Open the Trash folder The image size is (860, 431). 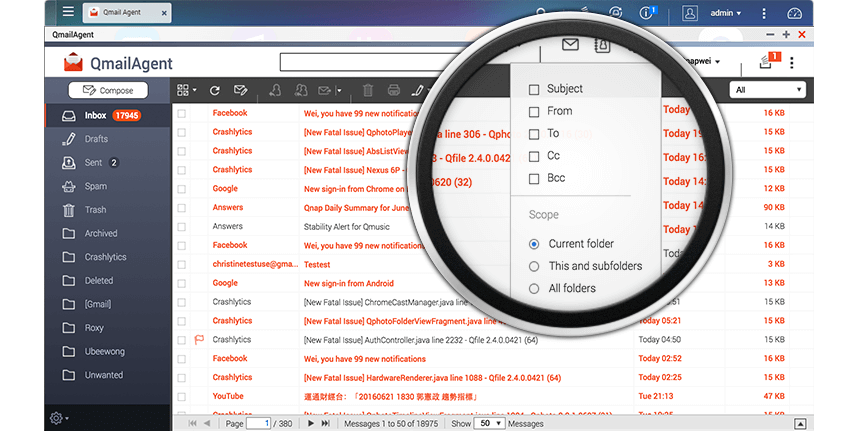click(108, 210)
